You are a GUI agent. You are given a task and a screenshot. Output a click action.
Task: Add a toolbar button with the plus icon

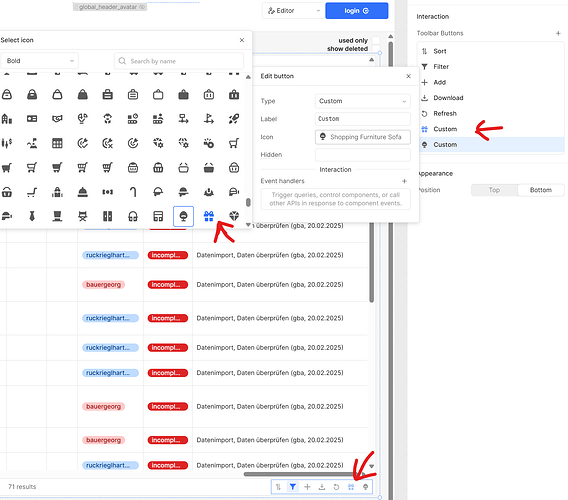pyautogui.click(x=558, y=33)
